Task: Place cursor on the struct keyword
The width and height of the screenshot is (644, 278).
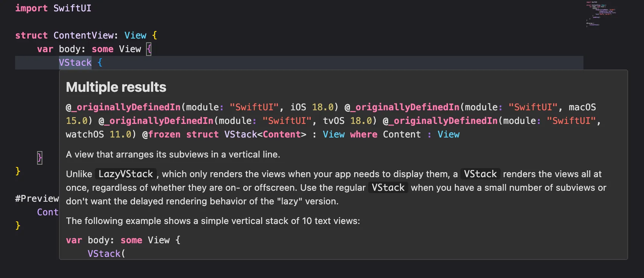Action: pyautogui.click(x=31, y=36)
